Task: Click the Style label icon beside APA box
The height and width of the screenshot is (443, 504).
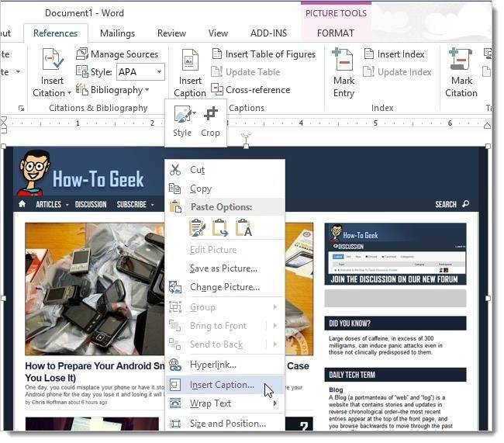Action: point(82,71)
